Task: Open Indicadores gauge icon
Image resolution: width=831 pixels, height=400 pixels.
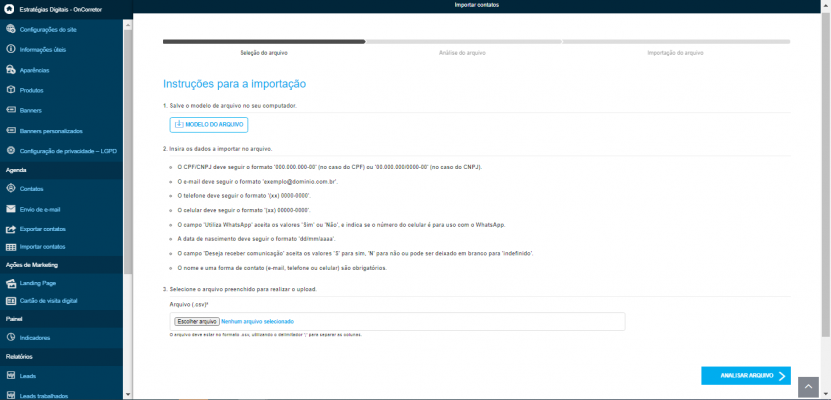Action: tap(11, 337)
